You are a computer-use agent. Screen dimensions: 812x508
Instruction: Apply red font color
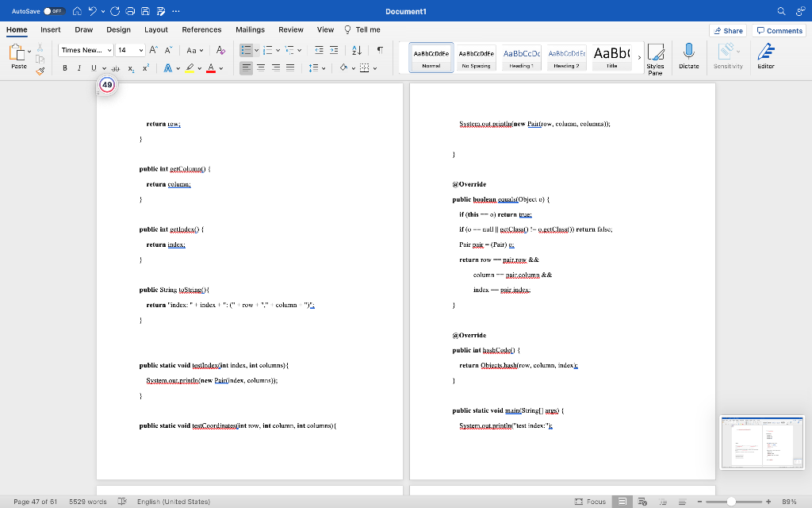tap(211, 68)
